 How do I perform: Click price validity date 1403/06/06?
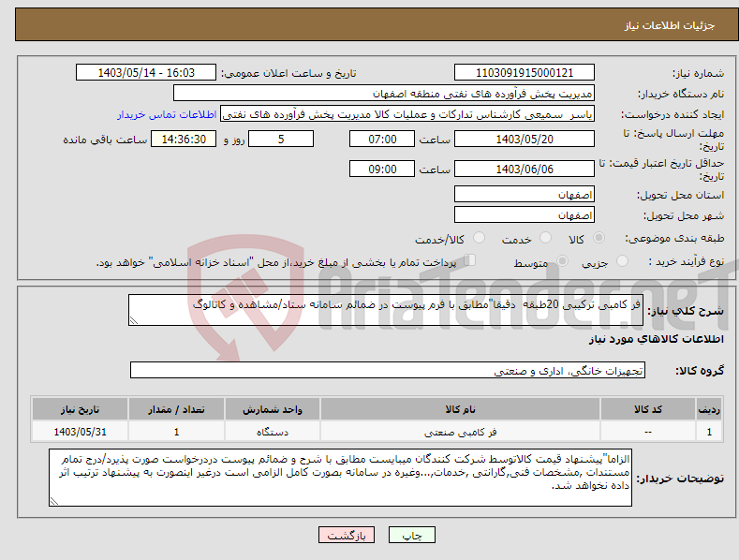click(525, 169)
